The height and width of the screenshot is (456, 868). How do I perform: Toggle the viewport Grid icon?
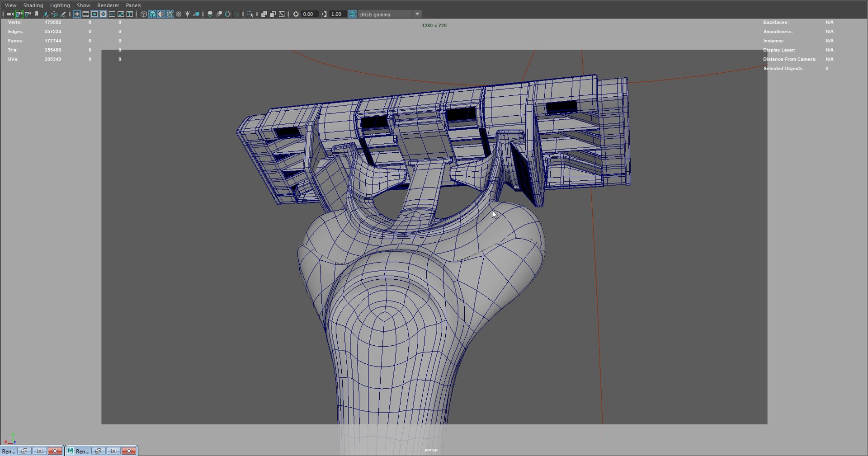(77, 14)
